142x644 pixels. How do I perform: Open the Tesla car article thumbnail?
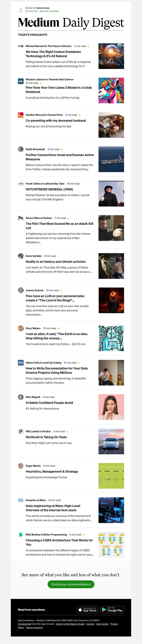[x=111, y=441]
